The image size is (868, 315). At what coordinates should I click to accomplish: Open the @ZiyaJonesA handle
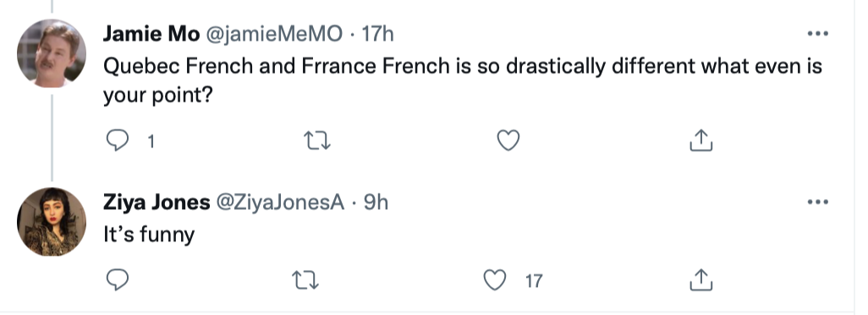[x=281, y=202]
